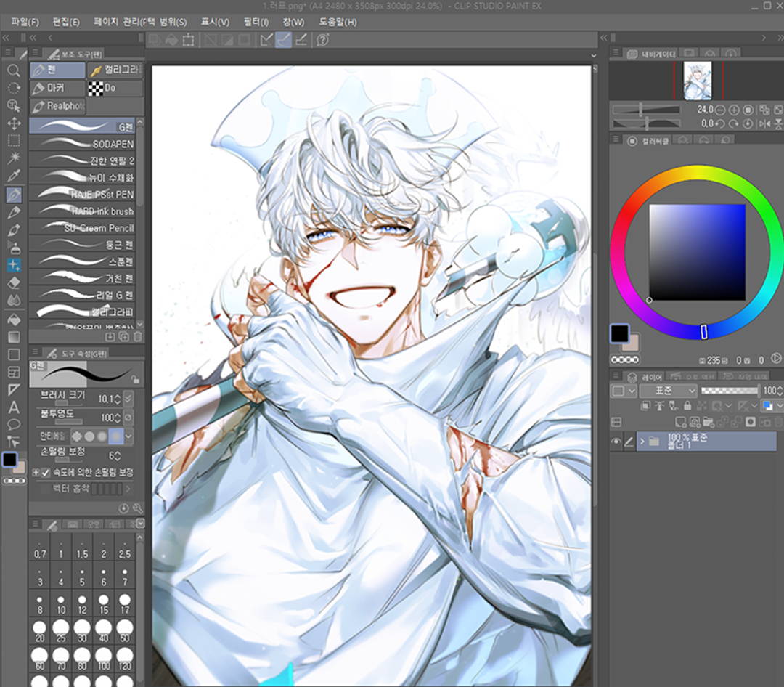The image size is (784, 687).
Task: Select the Balloon speech bubble tool
Action: (14, 425)
